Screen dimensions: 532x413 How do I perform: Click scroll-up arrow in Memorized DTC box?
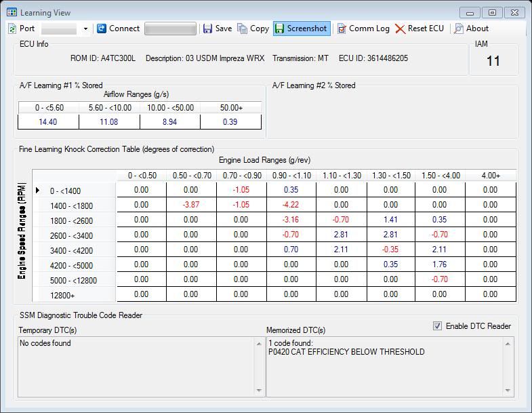pos(508,344)
